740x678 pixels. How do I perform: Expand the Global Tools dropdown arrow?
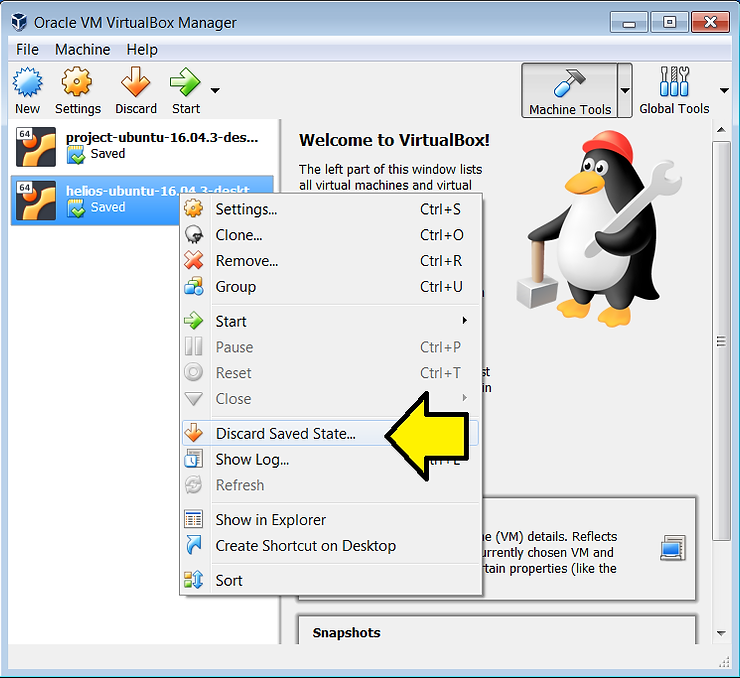click(x=724, y=90)
